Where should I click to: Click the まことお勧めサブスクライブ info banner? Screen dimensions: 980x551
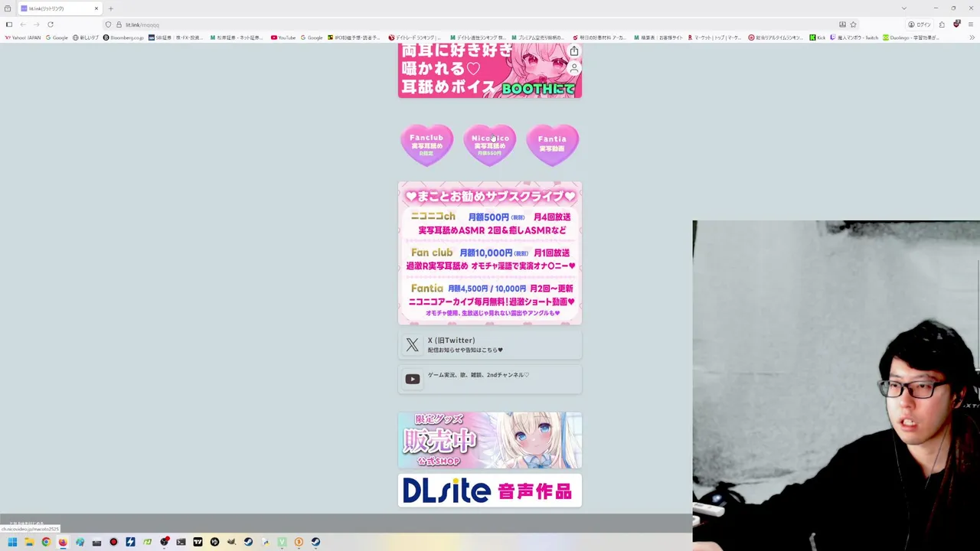coord(490,253)
